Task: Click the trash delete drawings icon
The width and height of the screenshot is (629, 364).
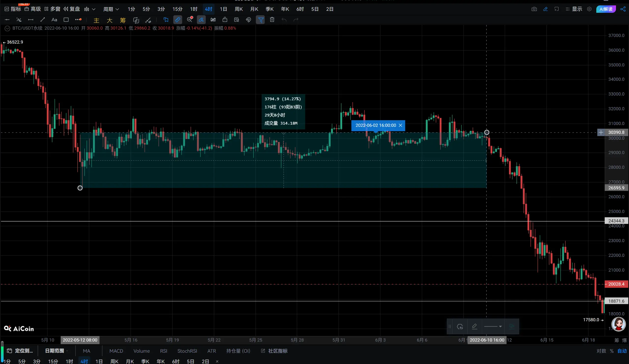Action: [x=272, y=20]
